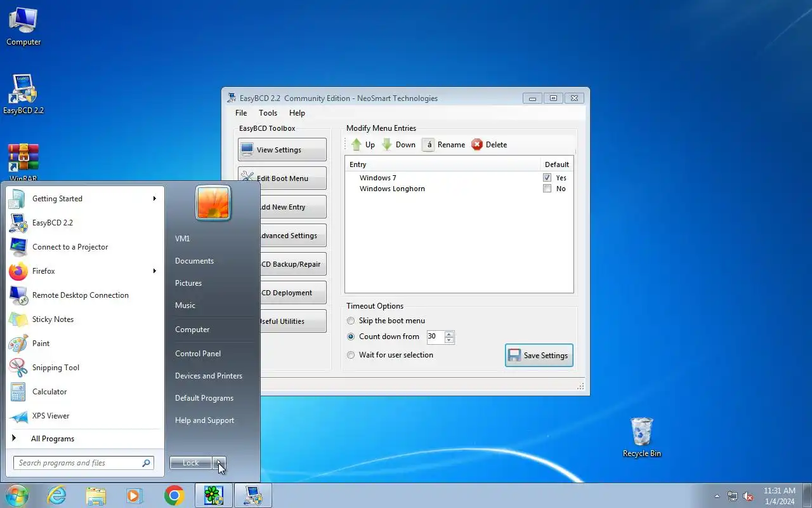The image size is (812, 508).
Task: Open Music from Start menu
Action: coord(185,305)
